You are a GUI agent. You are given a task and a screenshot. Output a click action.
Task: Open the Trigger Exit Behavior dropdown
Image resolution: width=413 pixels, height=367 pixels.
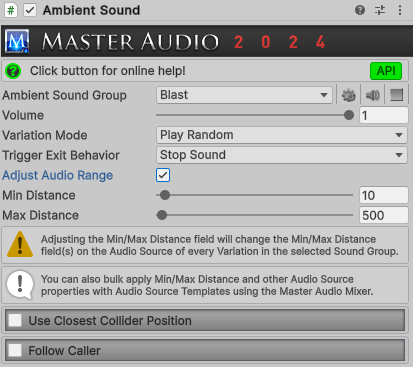coord(282,155)
